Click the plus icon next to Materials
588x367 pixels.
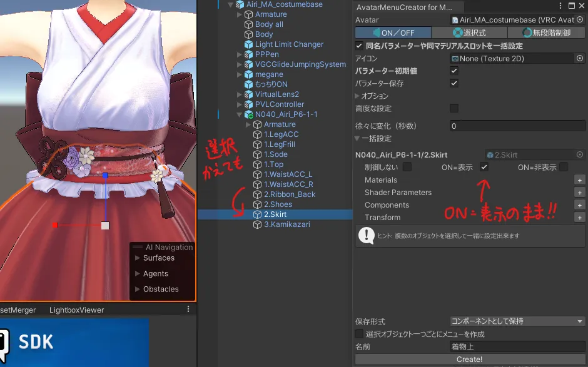[x=580, y=180]
